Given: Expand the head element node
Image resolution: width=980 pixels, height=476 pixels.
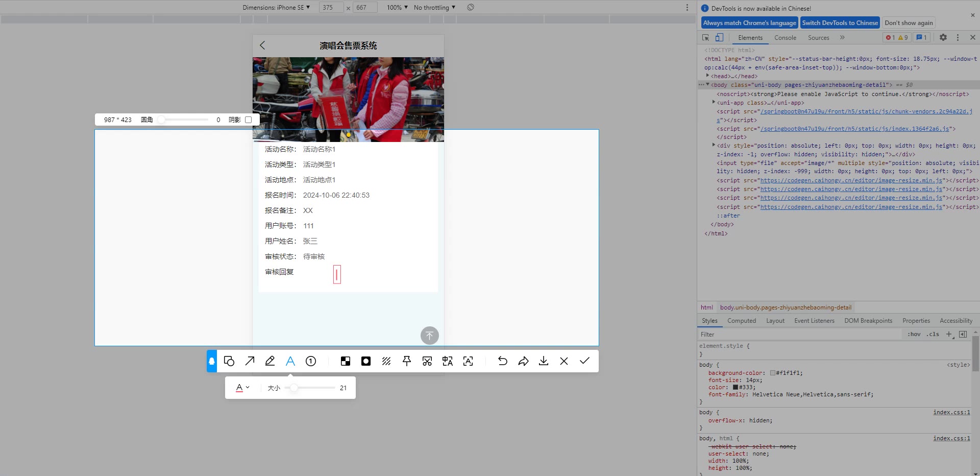Looking at the screenshot, I should point(707,76).
